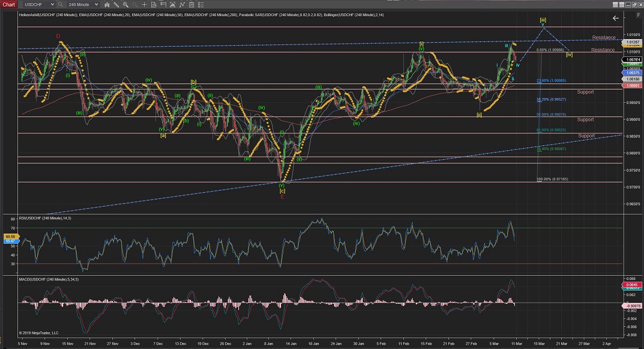Select the yellow [c] wave label
The width and height of the screenshot is (644, 349).
coord(282,191)
